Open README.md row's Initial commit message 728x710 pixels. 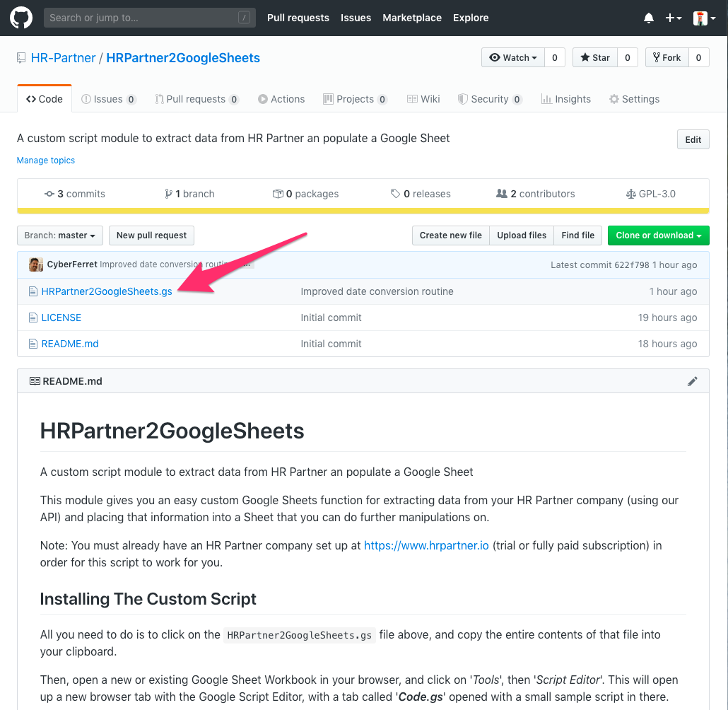pos(331,344)
